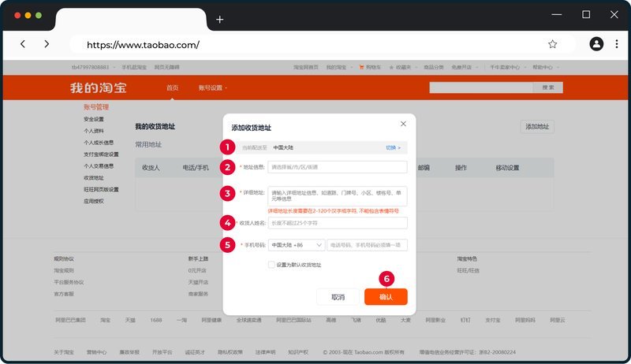
Task: Click the 廉政举报 footer link
Action: tap(129, 352)
